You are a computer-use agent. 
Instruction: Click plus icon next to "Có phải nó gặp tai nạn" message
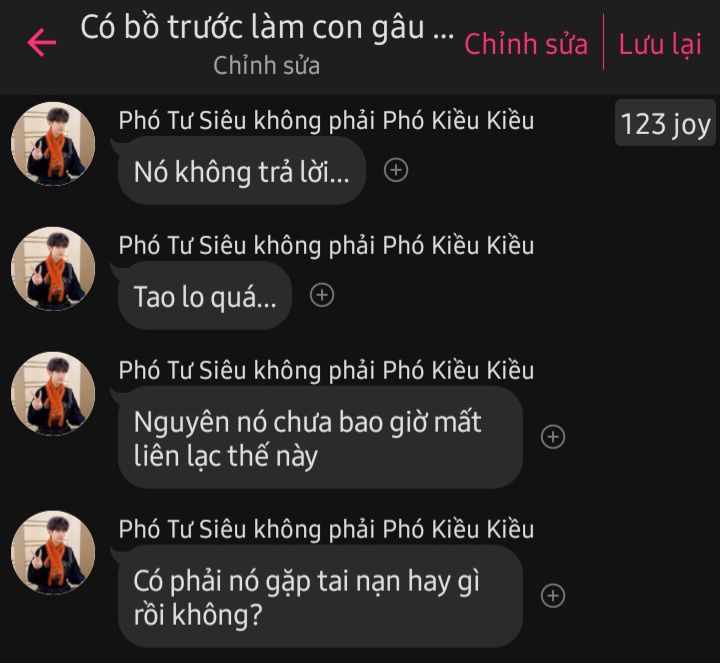pos(553,596)
